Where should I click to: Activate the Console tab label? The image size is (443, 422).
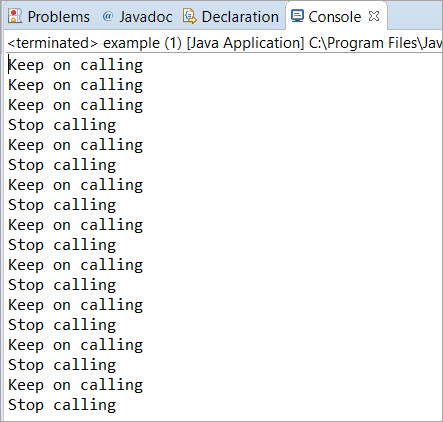(x=335, y=17)
